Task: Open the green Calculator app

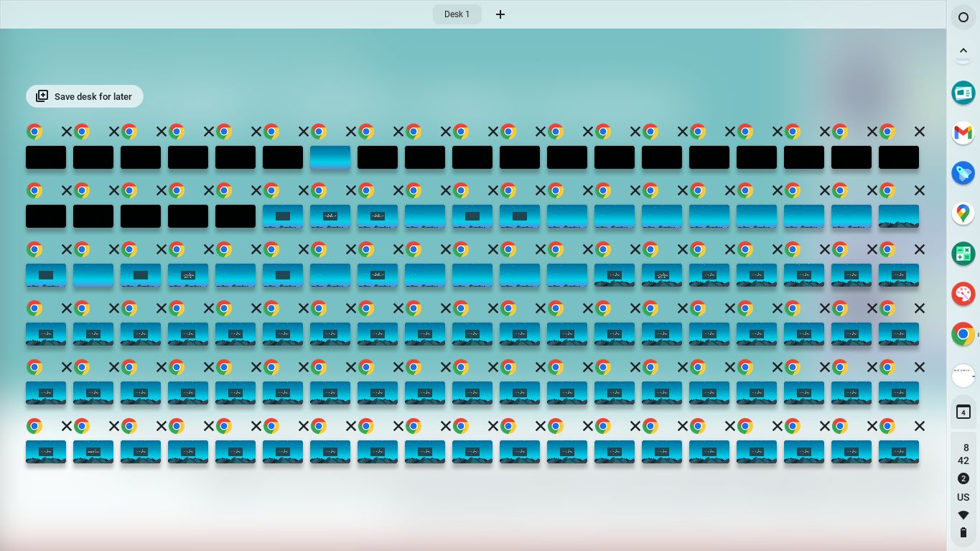Action: coord(963,254)
